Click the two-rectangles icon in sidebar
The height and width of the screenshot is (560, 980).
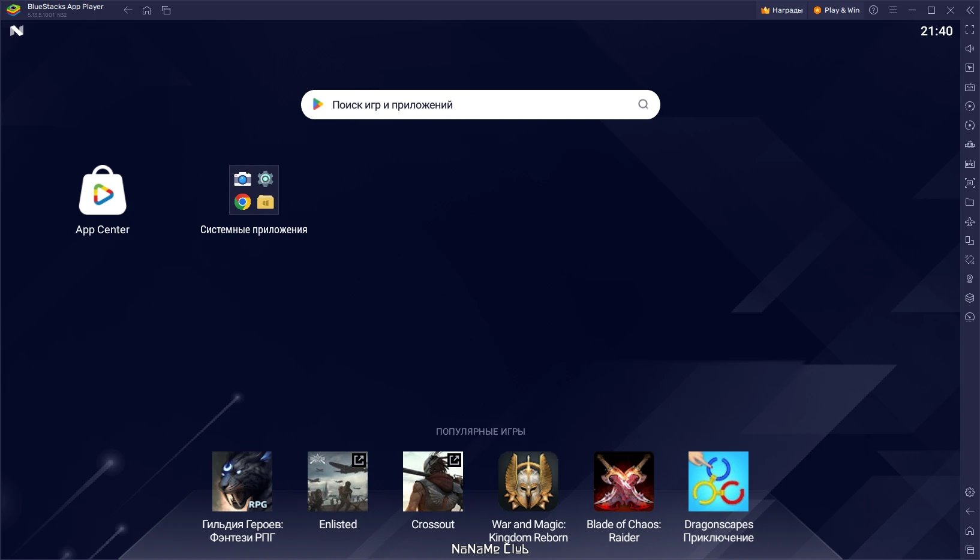(970, 240)
